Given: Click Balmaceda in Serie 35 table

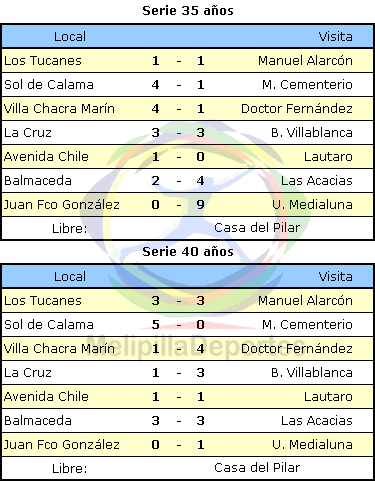Looking at the screenshot, I should coord(38,181).
